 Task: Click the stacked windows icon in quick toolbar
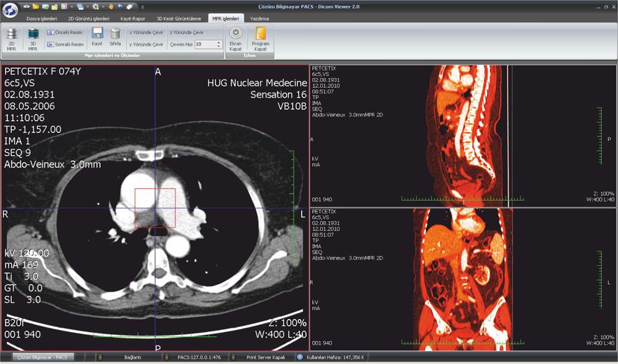(x=80, y=7)
